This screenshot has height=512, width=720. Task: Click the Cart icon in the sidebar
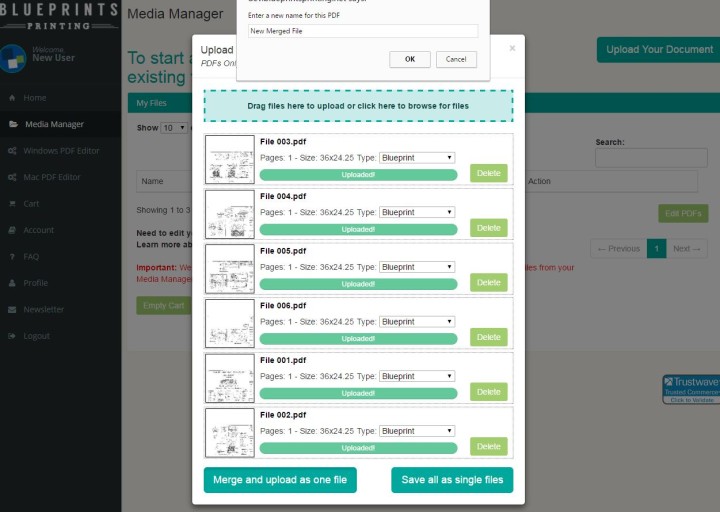12,203
